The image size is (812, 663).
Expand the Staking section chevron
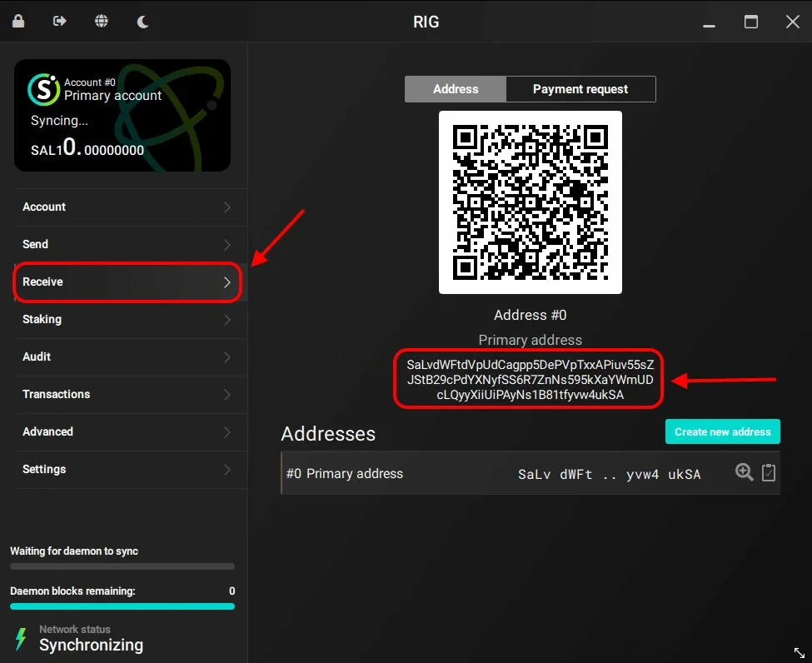[227, 320]
